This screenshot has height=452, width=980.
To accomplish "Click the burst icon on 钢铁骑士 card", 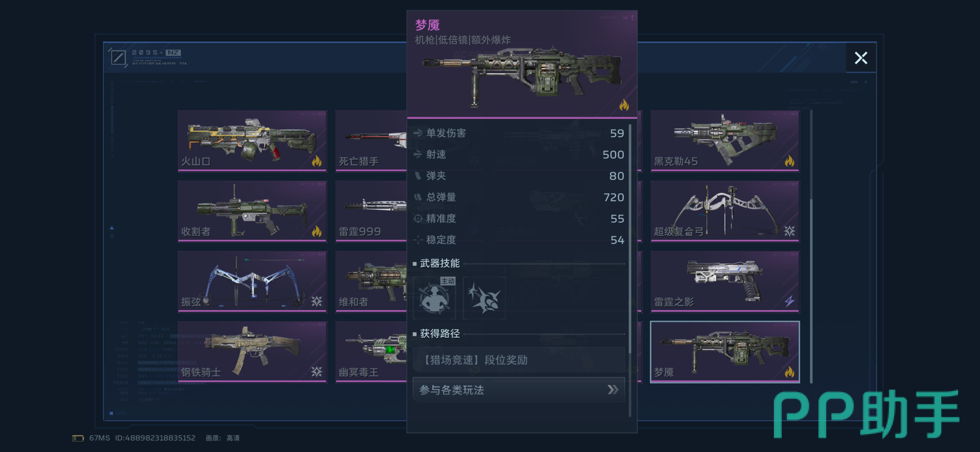I will [317, 371].
